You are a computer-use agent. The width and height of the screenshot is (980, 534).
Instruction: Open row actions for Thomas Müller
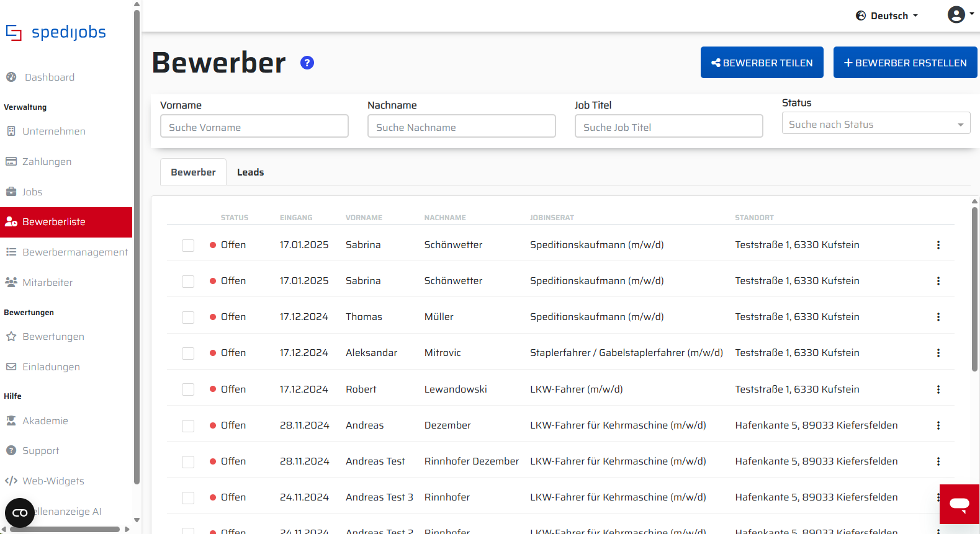pos(938,317)
